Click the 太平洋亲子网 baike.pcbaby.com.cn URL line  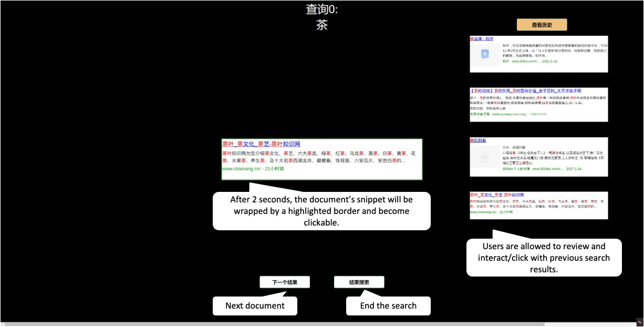(507, 114)
